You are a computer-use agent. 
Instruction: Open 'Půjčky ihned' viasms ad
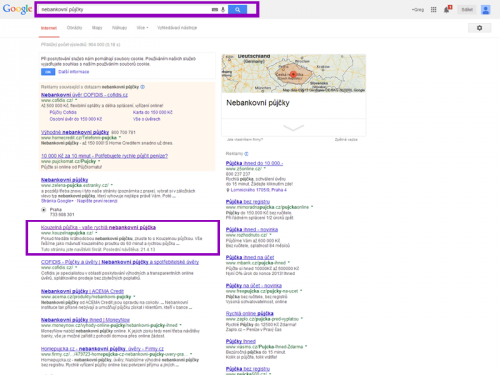pyautogui.click(x=241, y=341)
